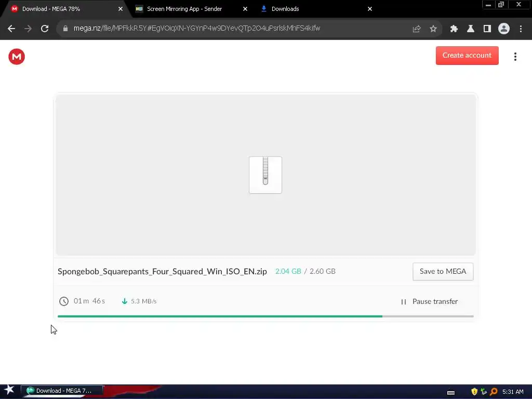Click the pause bars icon
The image size is (532, 399).
[x=403, y=302]
